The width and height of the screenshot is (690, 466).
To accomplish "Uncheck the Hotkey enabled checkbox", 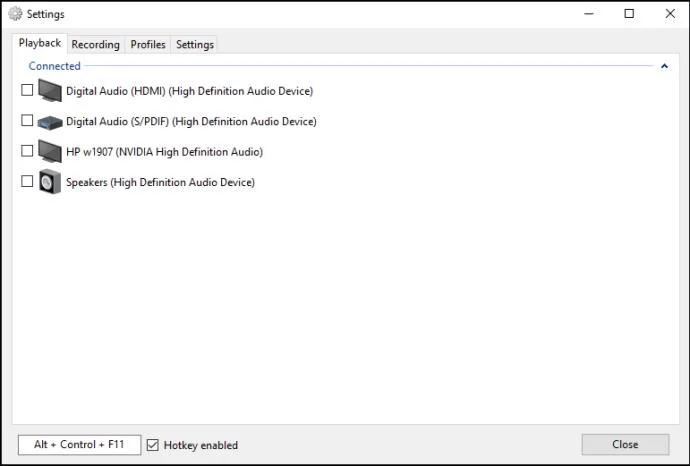I will pyautogui.click(x=152, y=445).
